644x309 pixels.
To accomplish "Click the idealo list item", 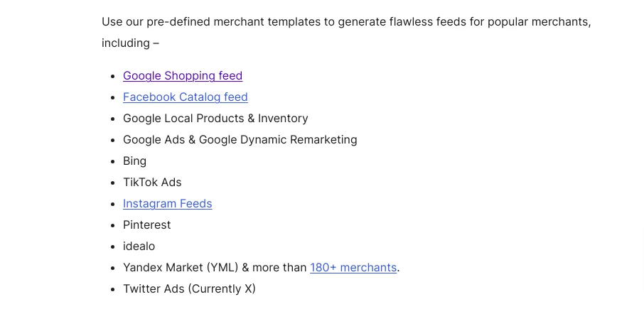I will click(139, 246).
